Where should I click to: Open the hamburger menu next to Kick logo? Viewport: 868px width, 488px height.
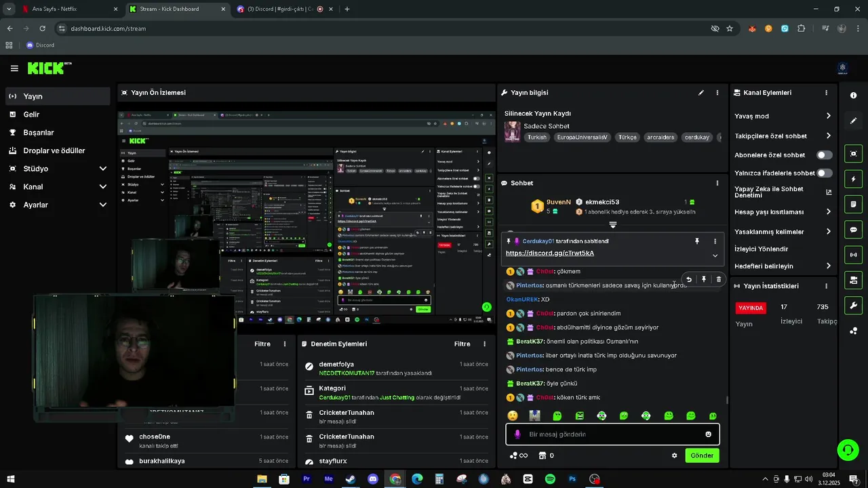(14, 68)
